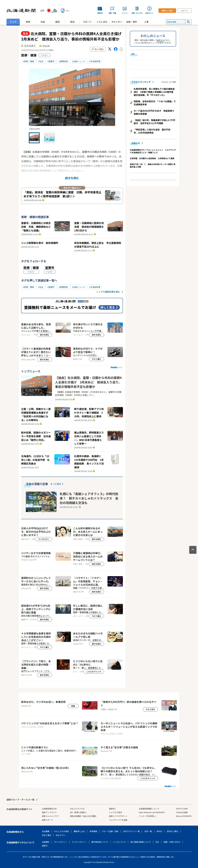Follow 室蘭市 tag in follow section

point(50,272)
